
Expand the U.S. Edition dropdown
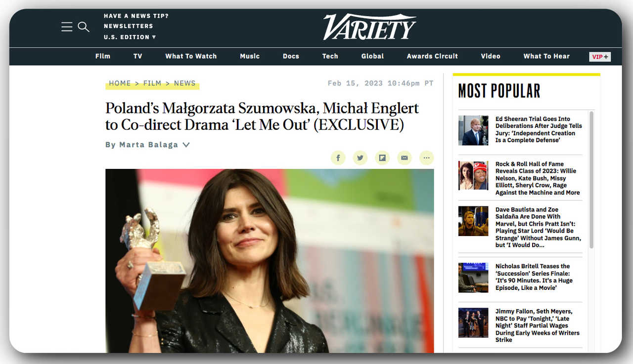(x=130, y=37)
